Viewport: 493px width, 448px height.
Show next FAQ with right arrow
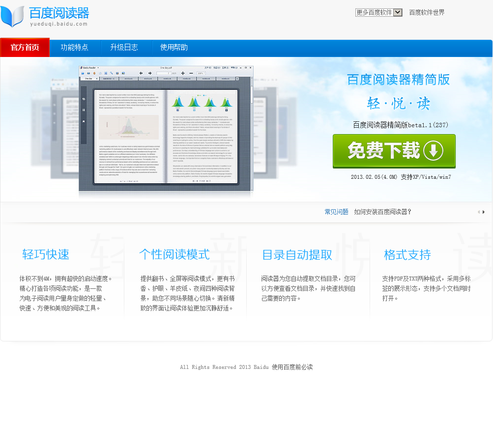click(x=484, y=212)
